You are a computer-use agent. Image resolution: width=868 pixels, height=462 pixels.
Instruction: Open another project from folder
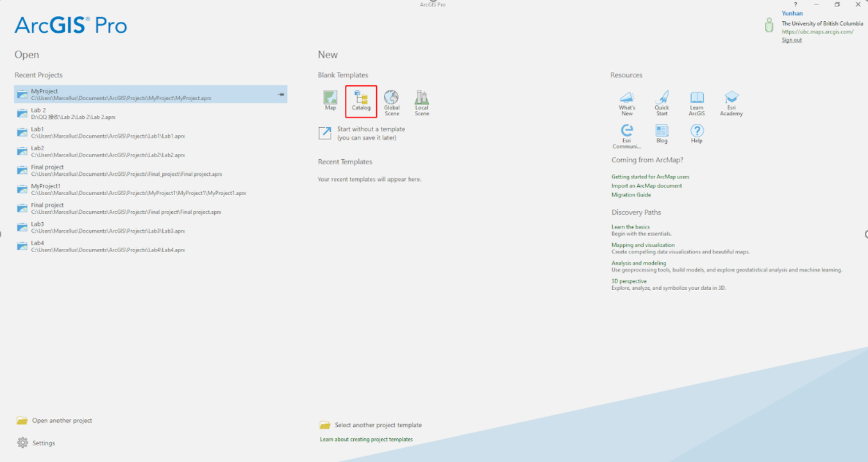point(62,421)
